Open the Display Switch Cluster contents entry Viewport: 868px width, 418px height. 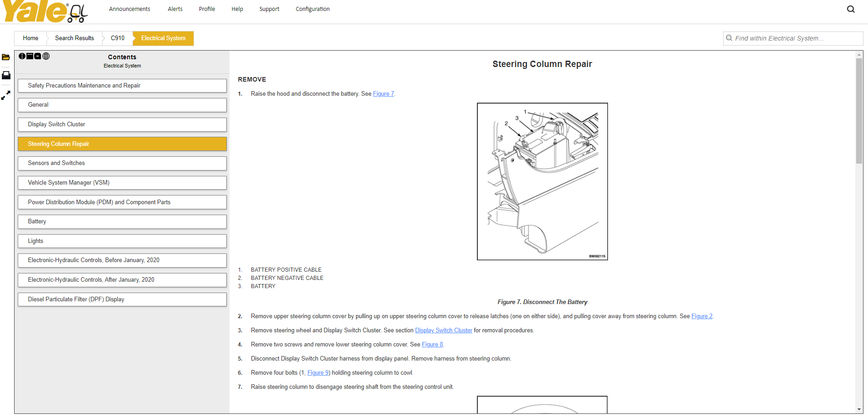[x=122, y=124]
